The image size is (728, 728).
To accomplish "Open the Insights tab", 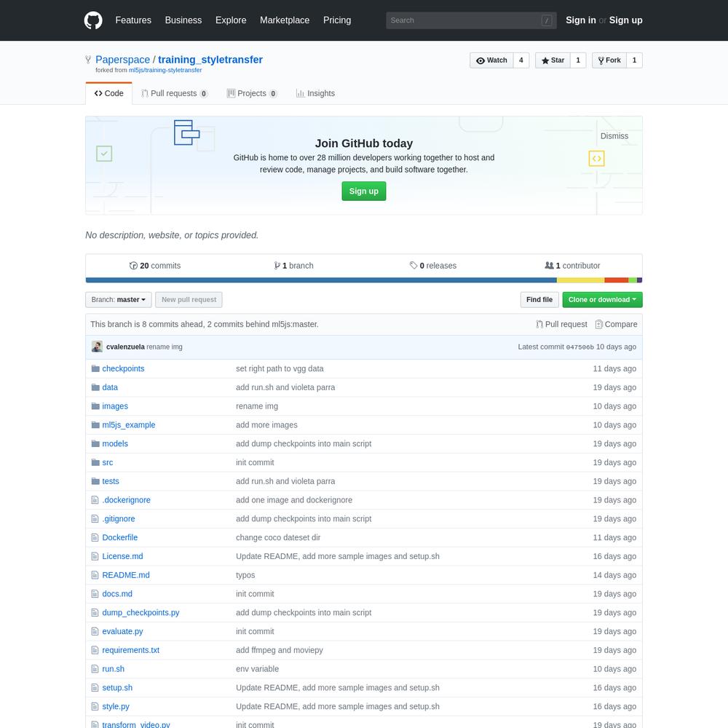I will coord(315,93).
